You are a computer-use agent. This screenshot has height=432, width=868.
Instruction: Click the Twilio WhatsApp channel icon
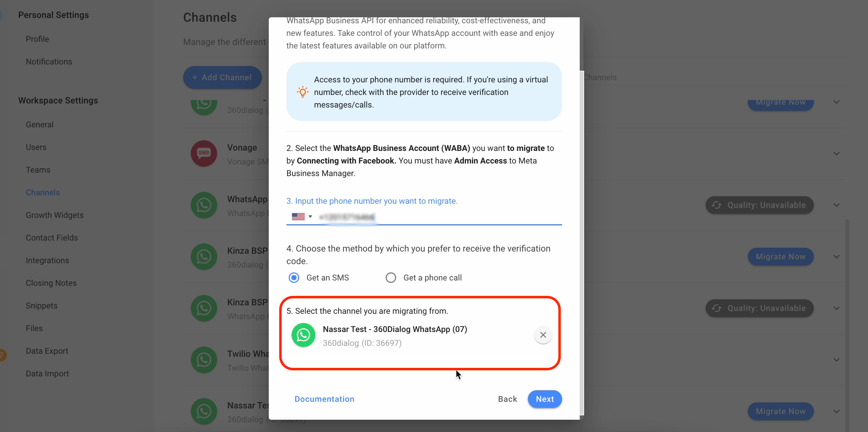coord(204,360)
